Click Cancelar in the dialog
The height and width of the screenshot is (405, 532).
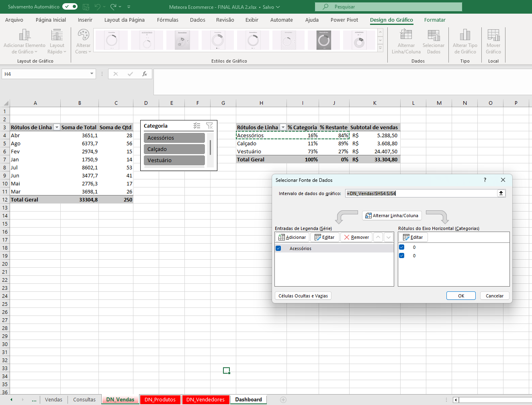click(x=495, y=296)
